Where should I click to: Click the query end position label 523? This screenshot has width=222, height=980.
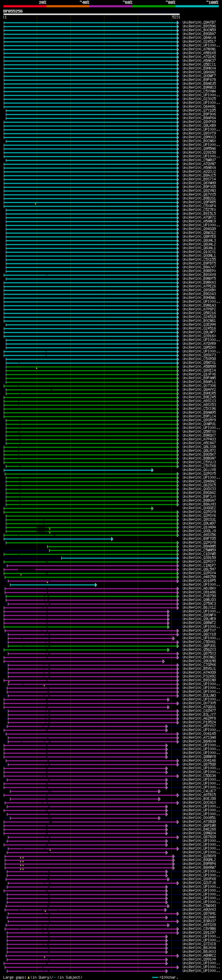click(x=175, y=17)
